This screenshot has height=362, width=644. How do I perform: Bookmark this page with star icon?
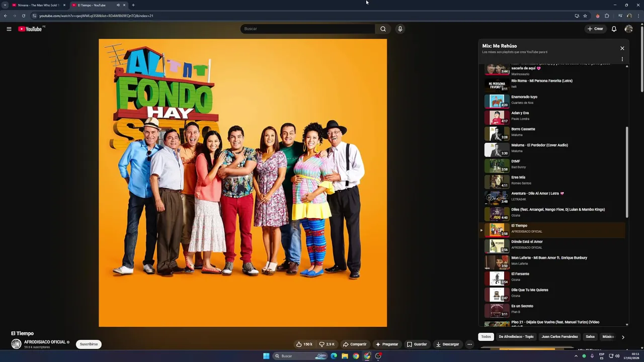coord(585,16)
